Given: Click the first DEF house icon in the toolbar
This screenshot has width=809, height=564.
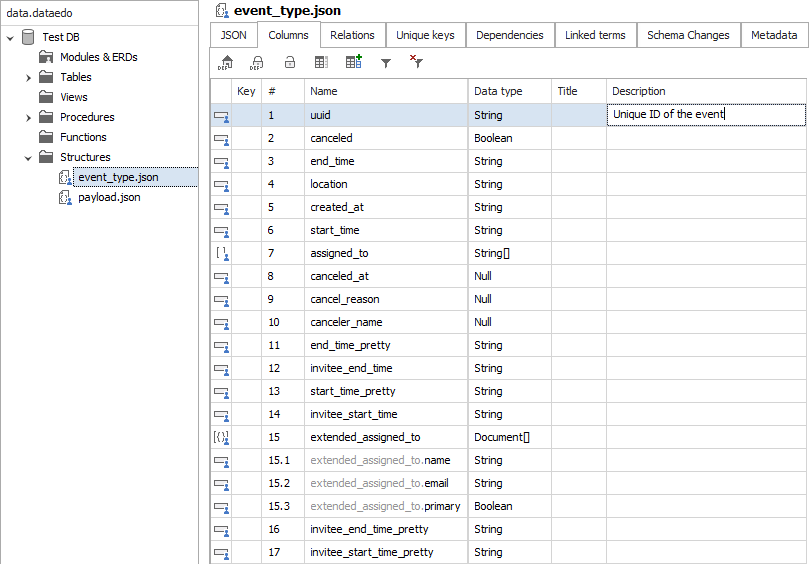Looking at the screenshot, I should [226, 62].
